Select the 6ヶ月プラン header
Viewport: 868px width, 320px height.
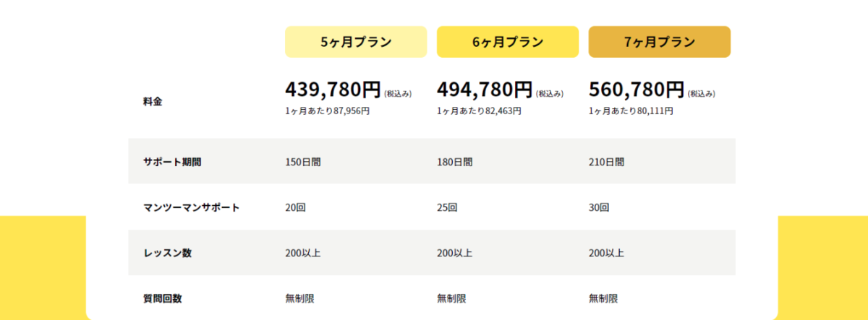pyautogui.click(x=508, y=42)
